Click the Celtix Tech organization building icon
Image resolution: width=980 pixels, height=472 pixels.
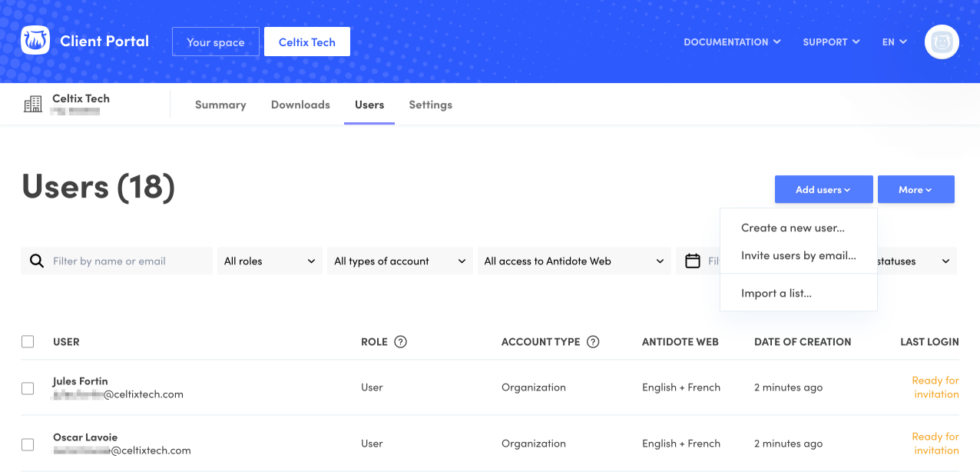pyautogui.click(x=33, y=105)
